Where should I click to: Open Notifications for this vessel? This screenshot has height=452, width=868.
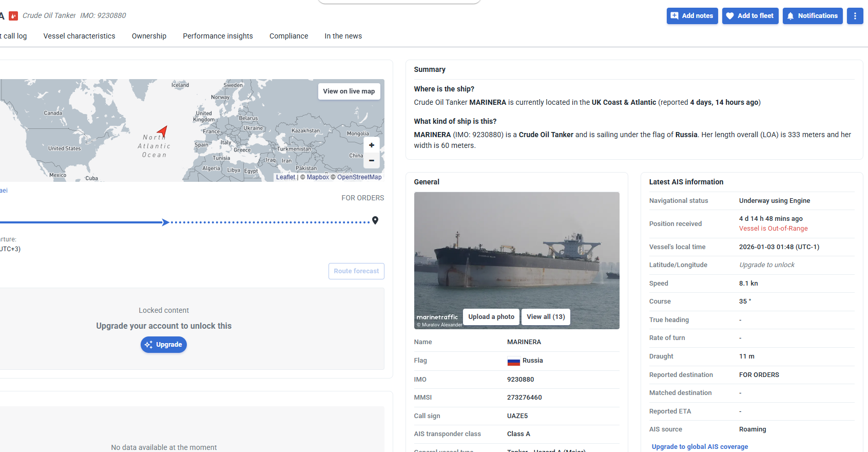(812, 16)
